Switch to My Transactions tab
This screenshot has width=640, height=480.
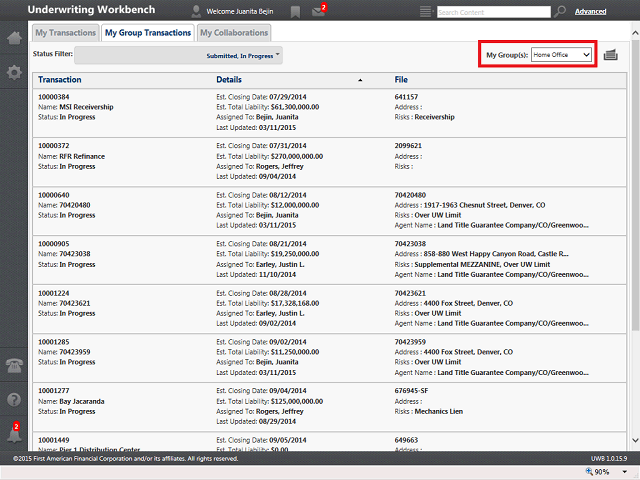(65, 33)
